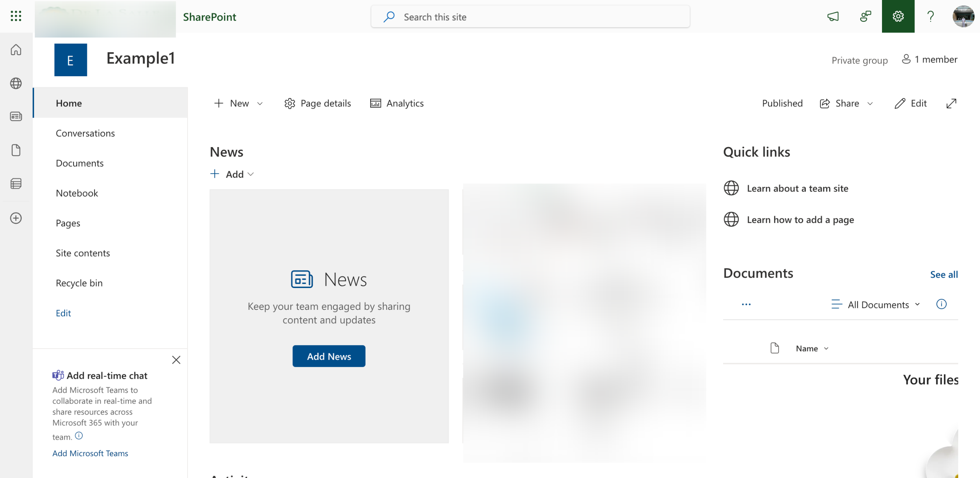Select the globe icon in the left rail
Screen dimensions: 980x478
[16, 83]
